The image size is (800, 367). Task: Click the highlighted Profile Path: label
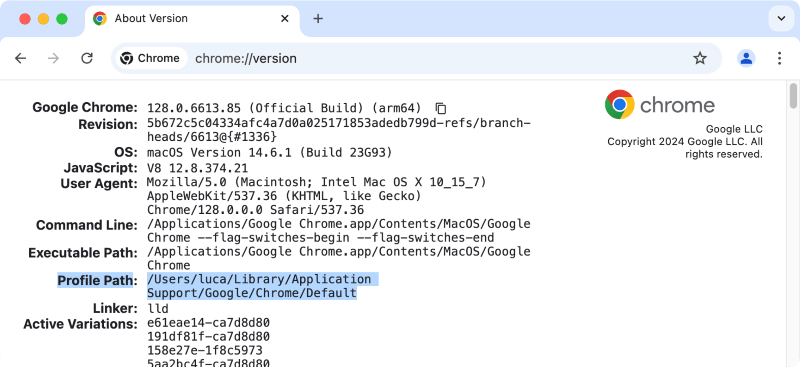[x=97, y=281]
